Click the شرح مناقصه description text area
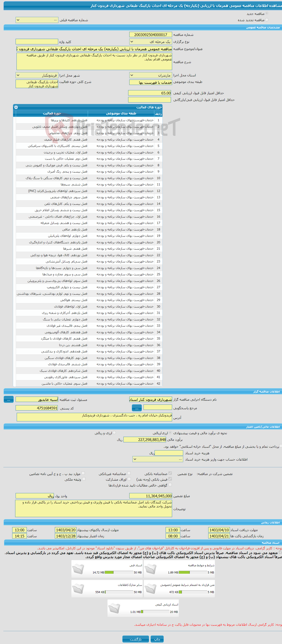This screenshot has width=282, height=644. [94, 62]
